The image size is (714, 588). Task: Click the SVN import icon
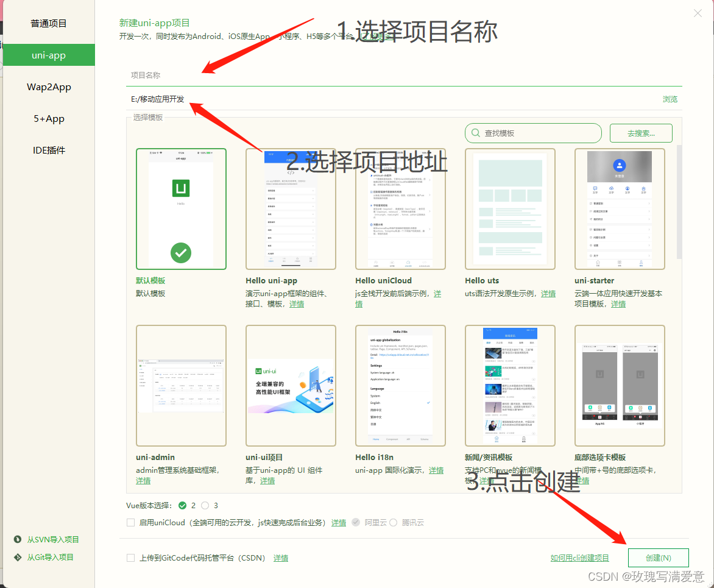[x=18, y=539]
